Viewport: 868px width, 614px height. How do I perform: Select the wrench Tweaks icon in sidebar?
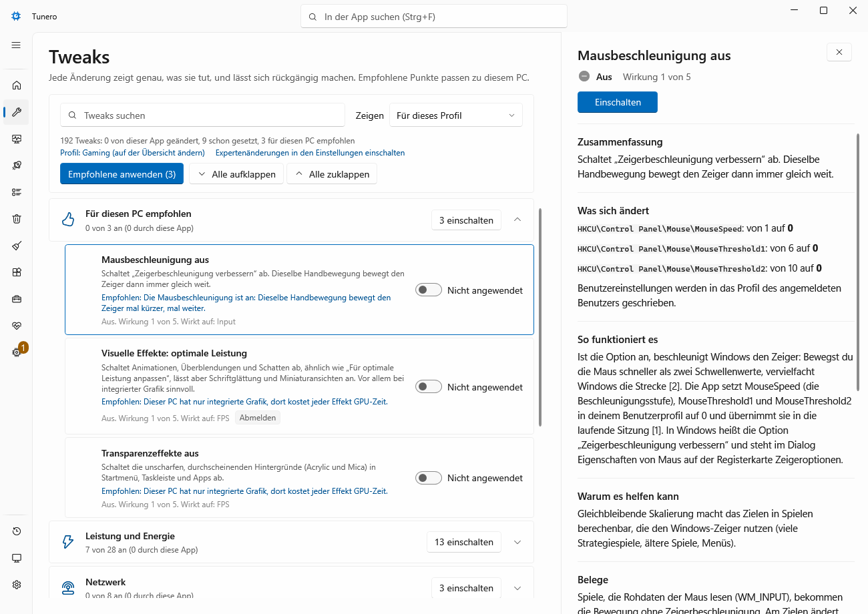pos(17,111)
